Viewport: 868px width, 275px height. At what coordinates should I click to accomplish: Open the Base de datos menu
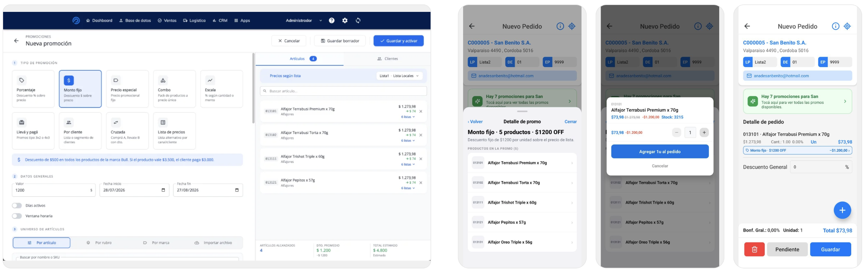(135, 21)
